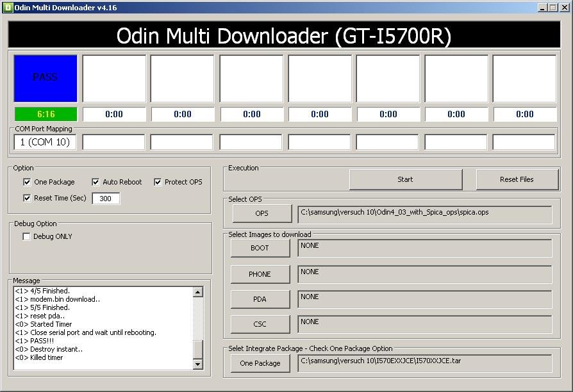
Task: Click the PHONE image button
Action: click(x=260, y=274)
